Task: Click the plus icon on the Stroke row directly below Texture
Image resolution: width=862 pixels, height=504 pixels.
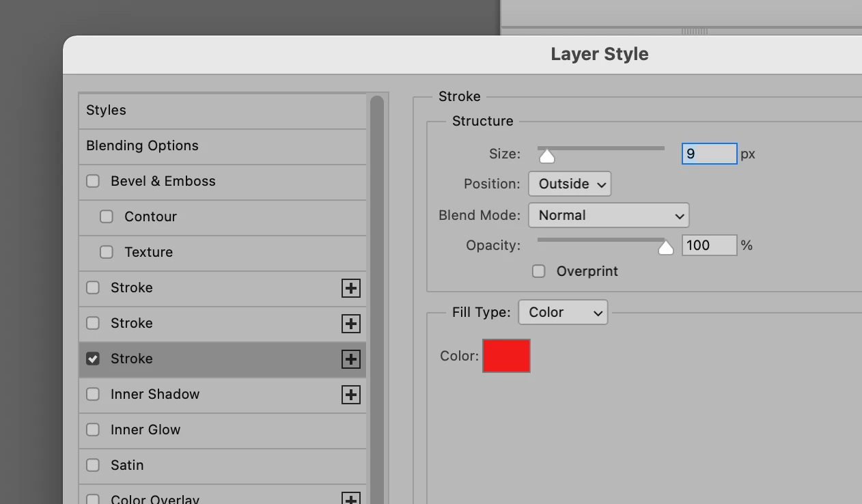Action: coord(350,288)
